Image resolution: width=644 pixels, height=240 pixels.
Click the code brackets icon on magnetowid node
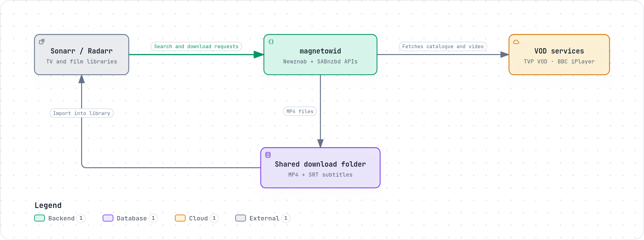pos(271,42)
